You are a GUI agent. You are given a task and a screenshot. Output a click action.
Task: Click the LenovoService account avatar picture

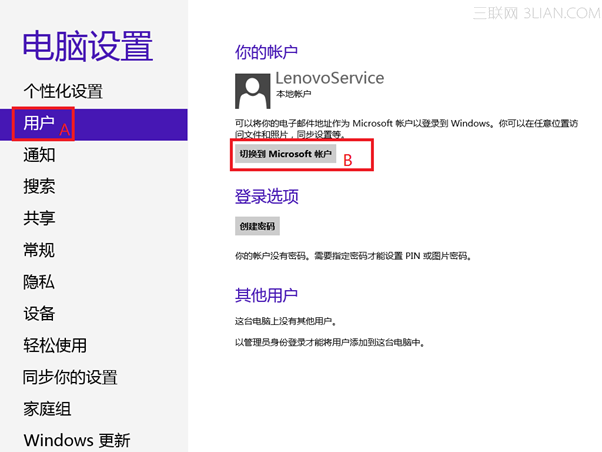pyautogui.click(x=253, y=91)
